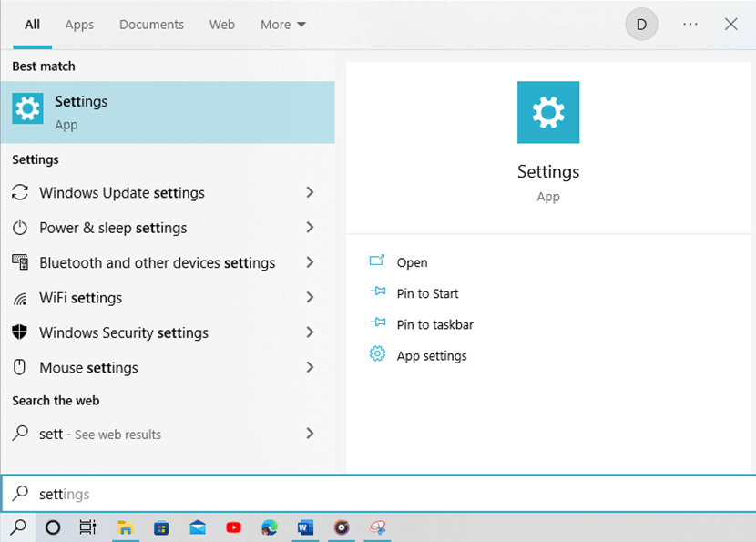Expand the web results for sett

click(310, 434)
